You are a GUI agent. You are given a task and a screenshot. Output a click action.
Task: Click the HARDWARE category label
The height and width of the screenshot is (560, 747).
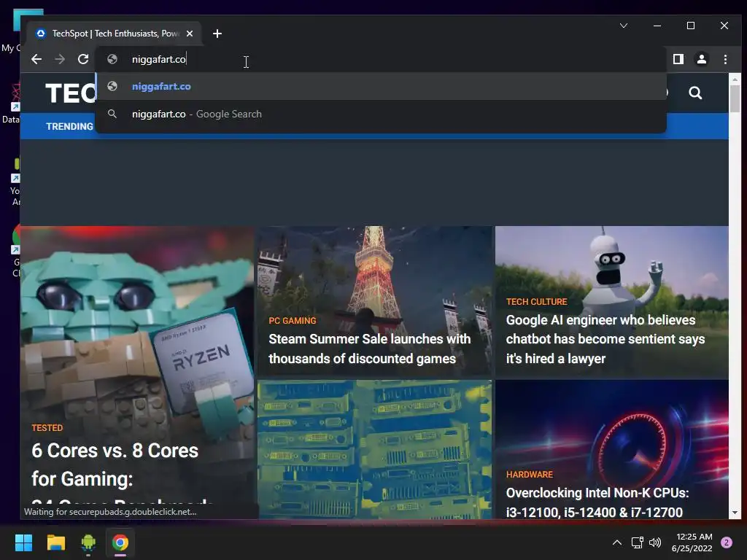530,474
